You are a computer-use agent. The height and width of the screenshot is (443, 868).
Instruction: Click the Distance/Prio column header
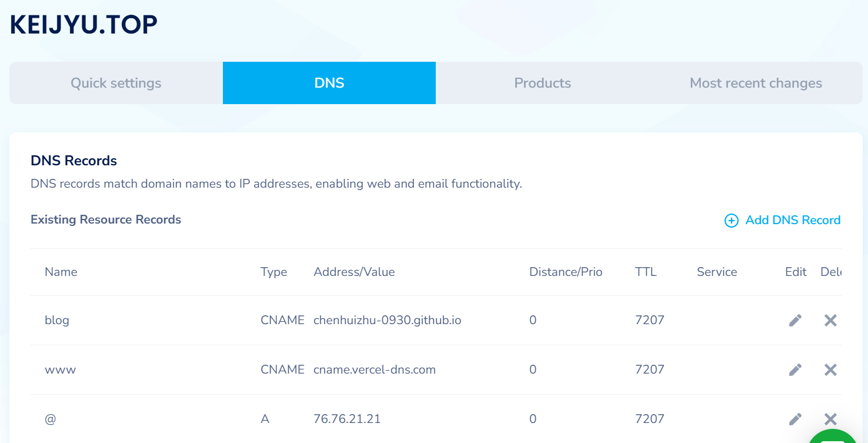(566, 272)
